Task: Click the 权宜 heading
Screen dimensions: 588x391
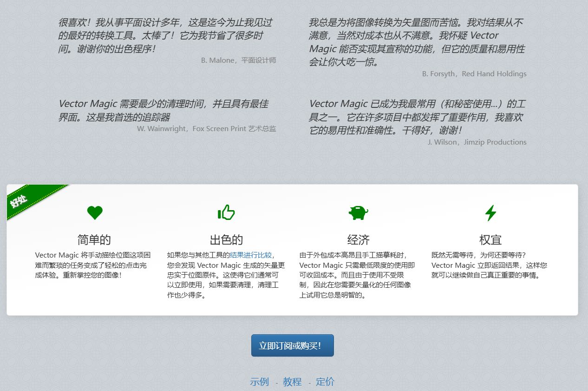Action: (490, 240)
